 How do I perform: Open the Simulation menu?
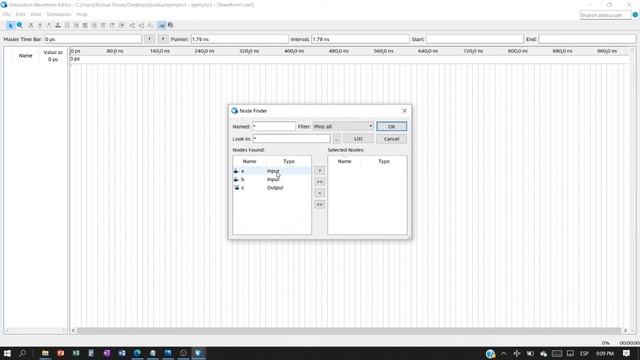(x=59, y=14)
